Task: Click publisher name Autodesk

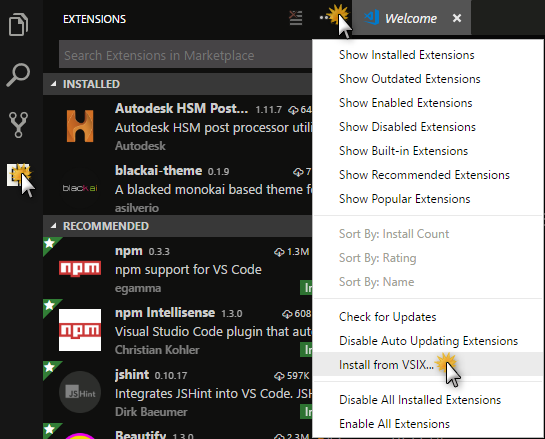Action: point(140,146)
